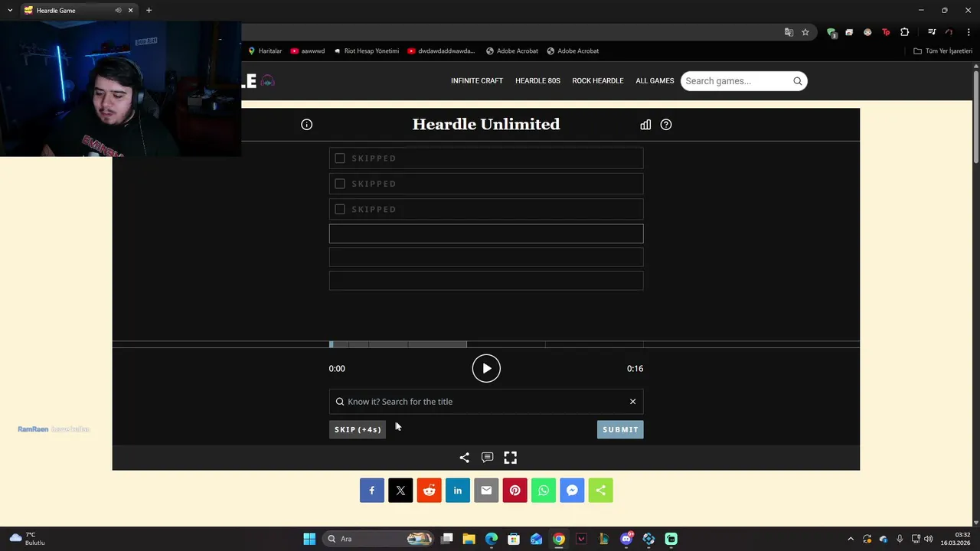Open the statistics bar chart icon
Viewport: 980px width, 551px height.
coord(645,125)
